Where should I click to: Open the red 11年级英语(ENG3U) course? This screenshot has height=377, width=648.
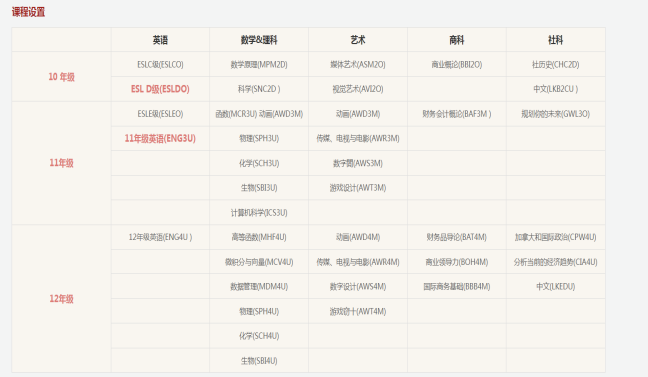click(160, 138)
